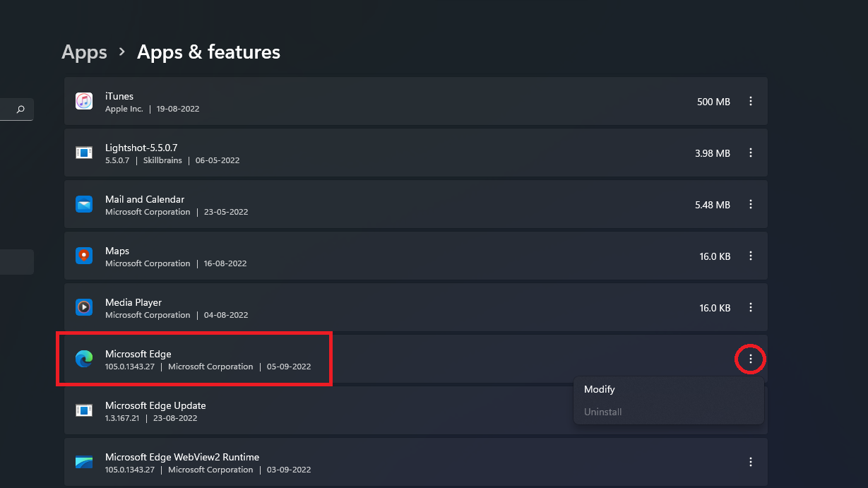The image size is (868, 488).
Task: Click the Apps & features heading
Action: pyautogui.click(x=208, y=52)
